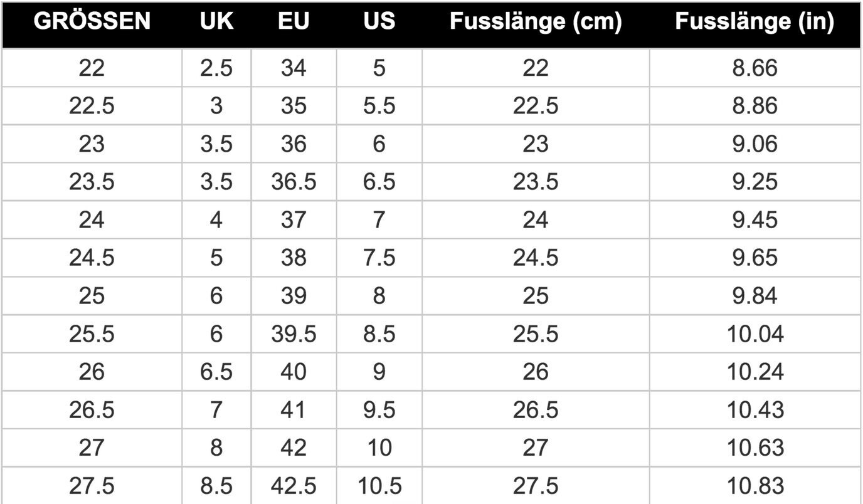
Task: Select the UK size 8.5 cell
Action: coord(216,486)
